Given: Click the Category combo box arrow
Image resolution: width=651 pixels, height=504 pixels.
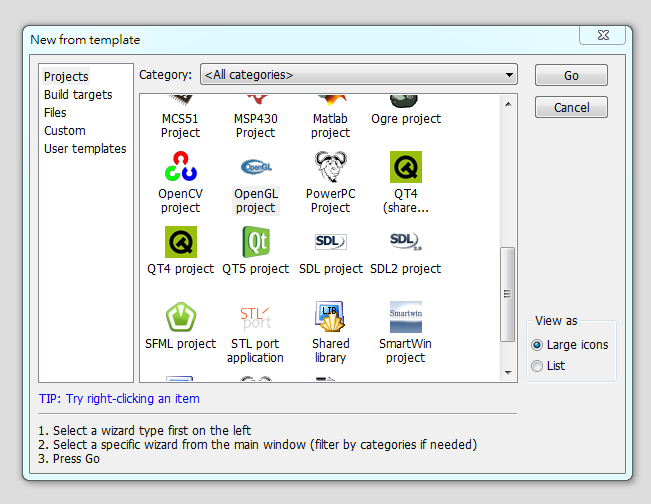Looking at the screenshot, I should pyautogui.click(x=509, y=75).
